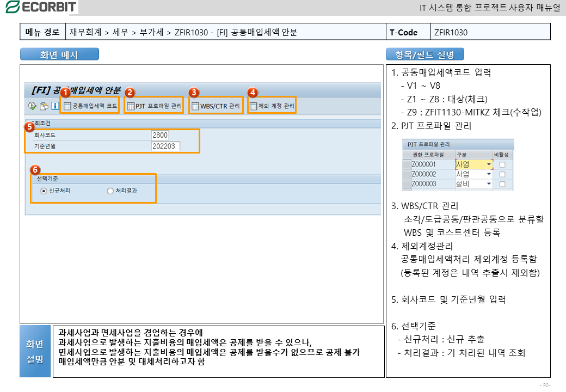Screen dimensions: 566x392
Task: Click the 항목/필드 설명 tab header
Action: point(424,54)
